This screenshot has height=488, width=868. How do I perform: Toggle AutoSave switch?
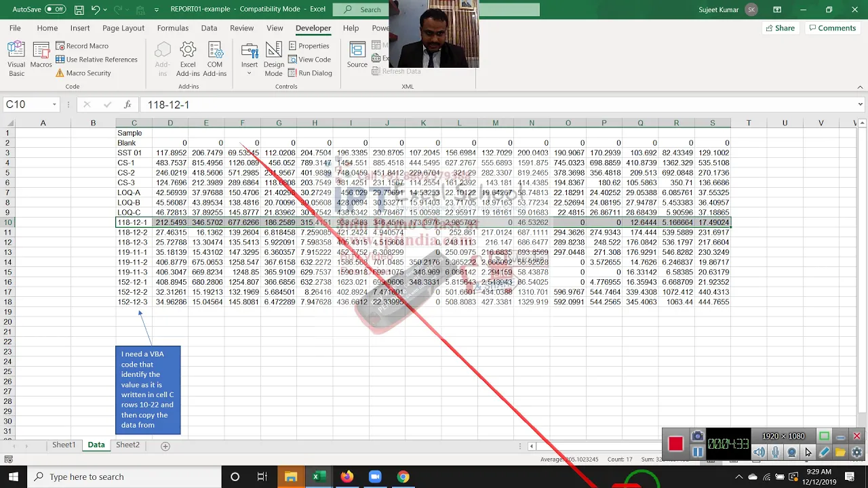coord(55,9)
